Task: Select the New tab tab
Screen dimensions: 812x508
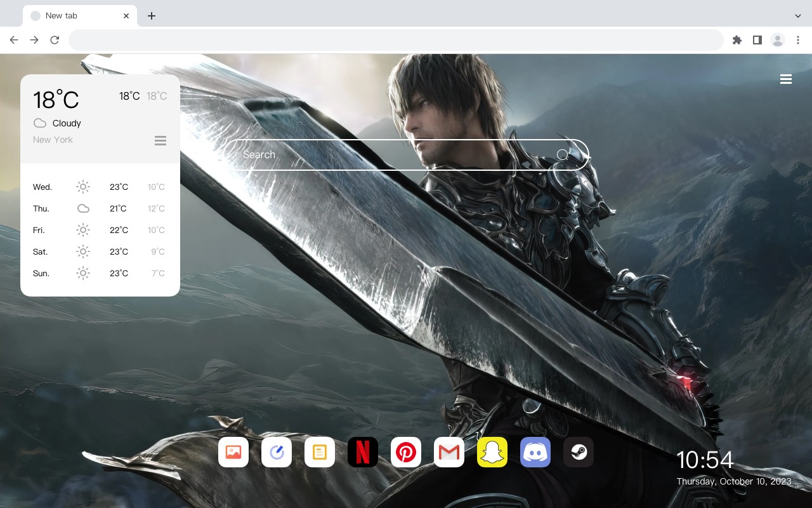Action: [79, 16]
